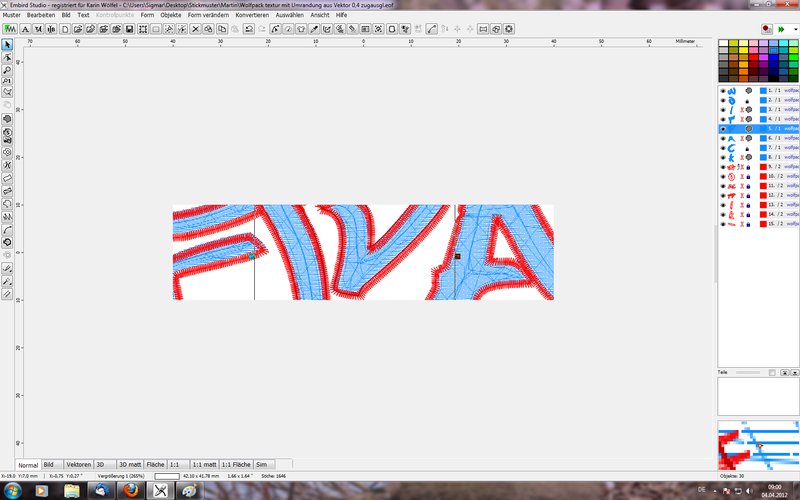Click the Windows Start button
The width and height of the screenshot is (800, 500).
pos(12,491)
